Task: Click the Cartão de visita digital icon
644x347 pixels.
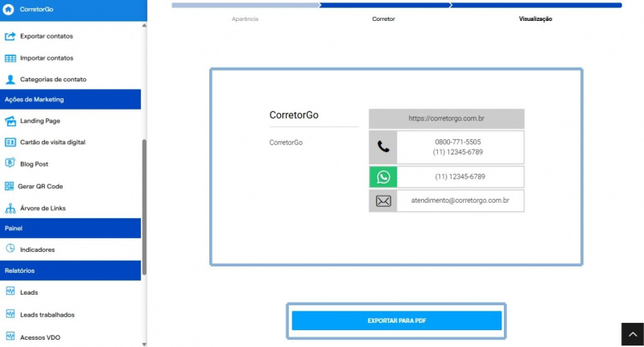Action: coord(10,142)
